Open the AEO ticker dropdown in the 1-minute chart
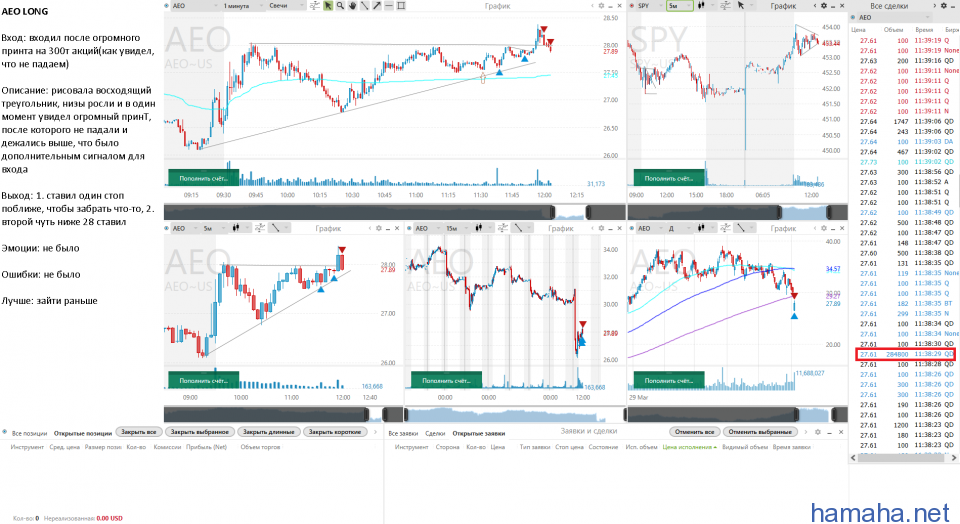Viewport: 960px width, 524px height. tap(195, 6)
